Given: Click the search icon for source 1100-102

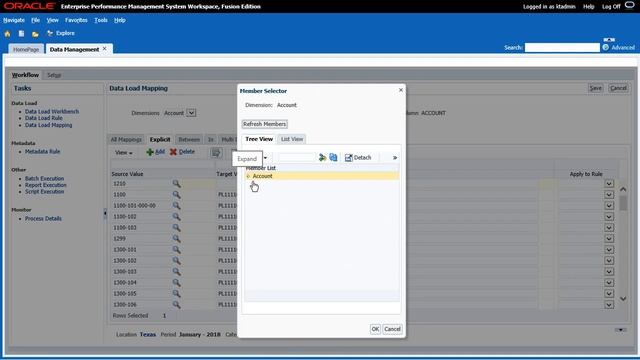Looking at the screenshot, I should point(176,217).
